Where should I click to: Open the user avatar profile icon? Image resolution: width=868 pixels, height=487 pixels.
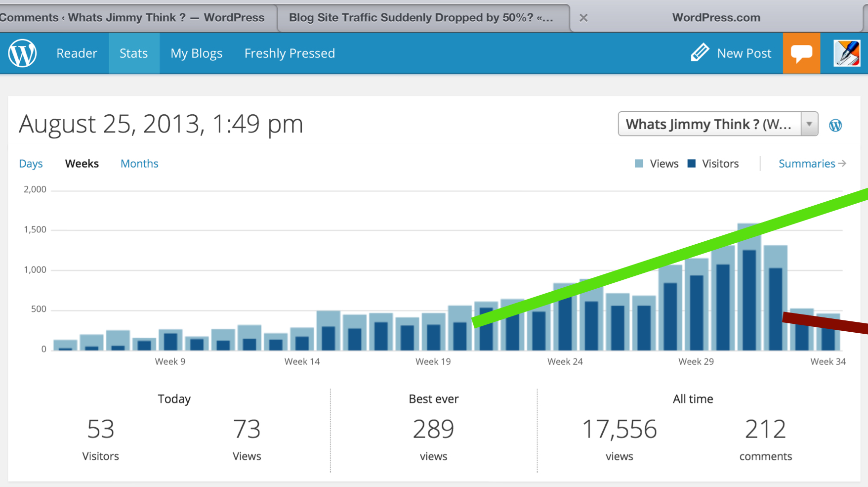coord(847,53)
